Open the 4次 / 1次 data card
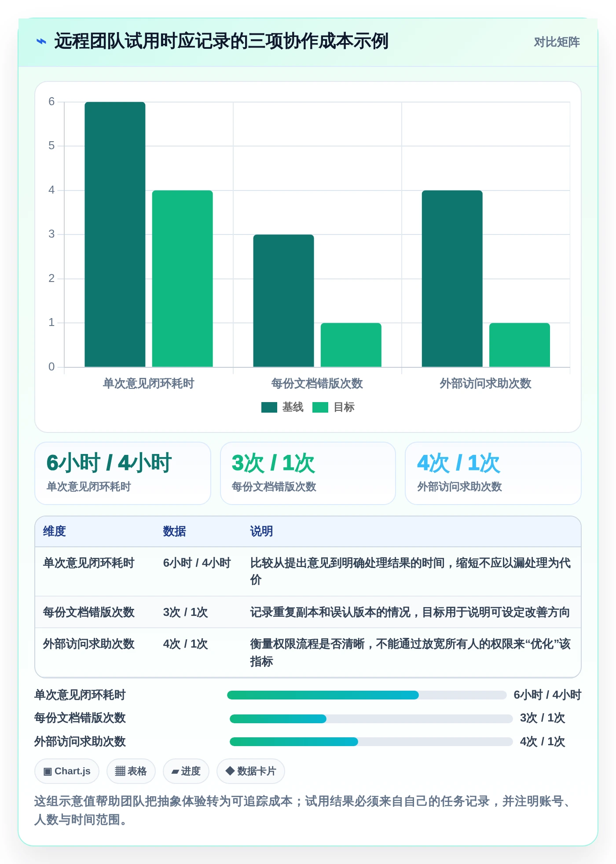Viewport: 616px width, 864px height. pos(493,473)
